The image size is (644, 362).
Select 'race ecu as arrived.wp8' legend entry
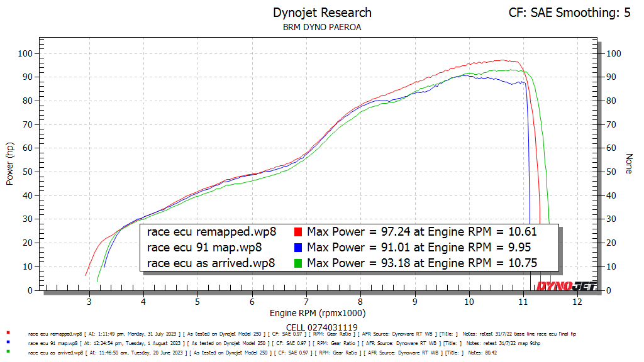click(x=211, y=263)
